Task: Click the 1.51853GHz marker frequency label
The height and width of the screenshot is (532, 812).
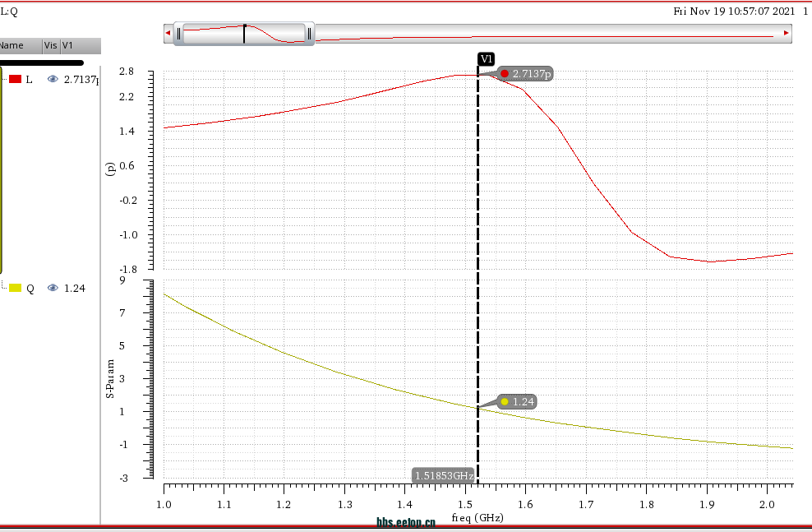Action: (x=444, y=475)
